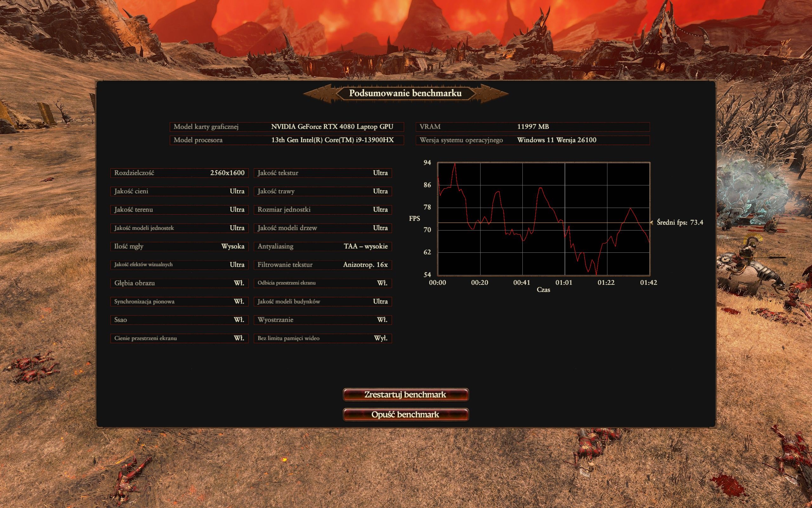The image size is (812, 508).
Task: Select the 13th Gen Intel Core i9-13900HX text
Action: coord(332,140)
